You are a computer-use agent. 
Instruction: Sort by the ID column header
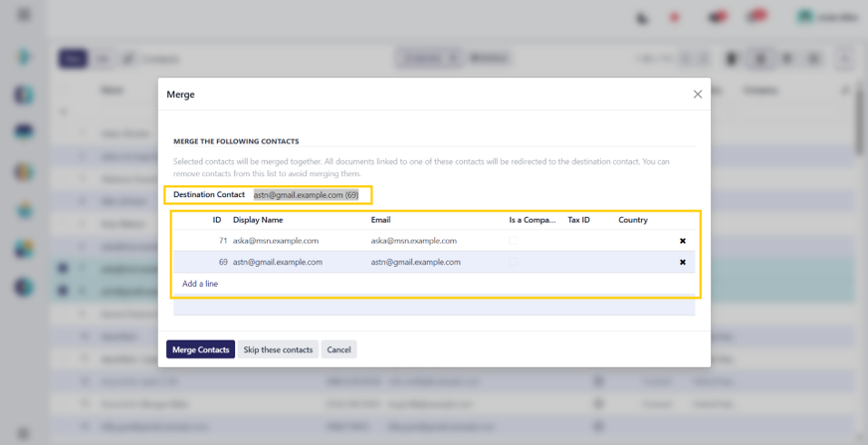coord(216,220)
